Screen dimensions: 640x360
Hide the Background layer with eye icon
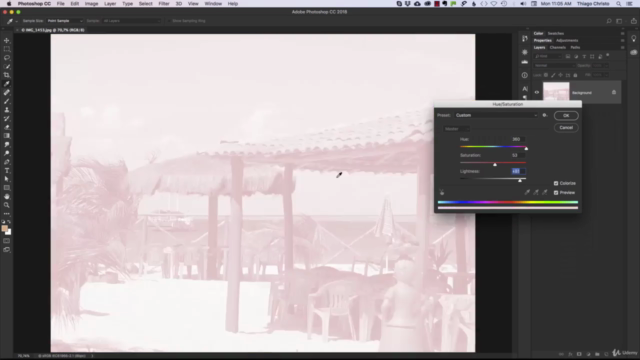click(x=537, y=93)
